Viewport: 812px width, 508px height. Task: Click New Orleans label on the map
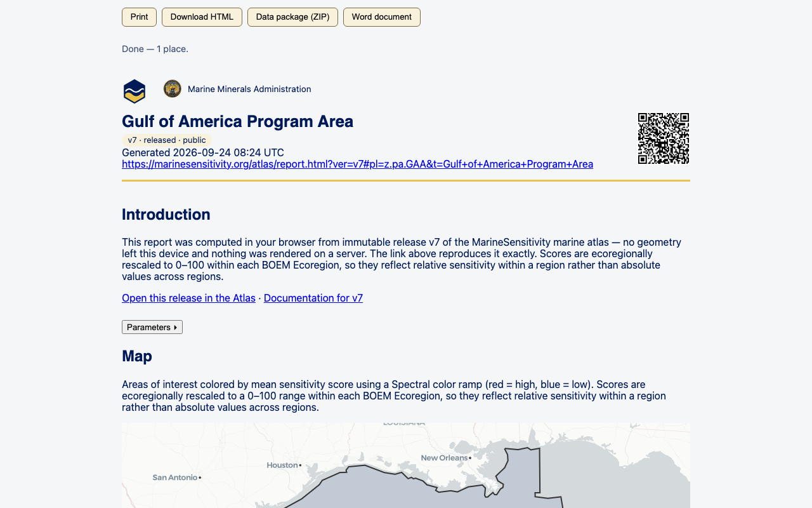tap(445, 458)
